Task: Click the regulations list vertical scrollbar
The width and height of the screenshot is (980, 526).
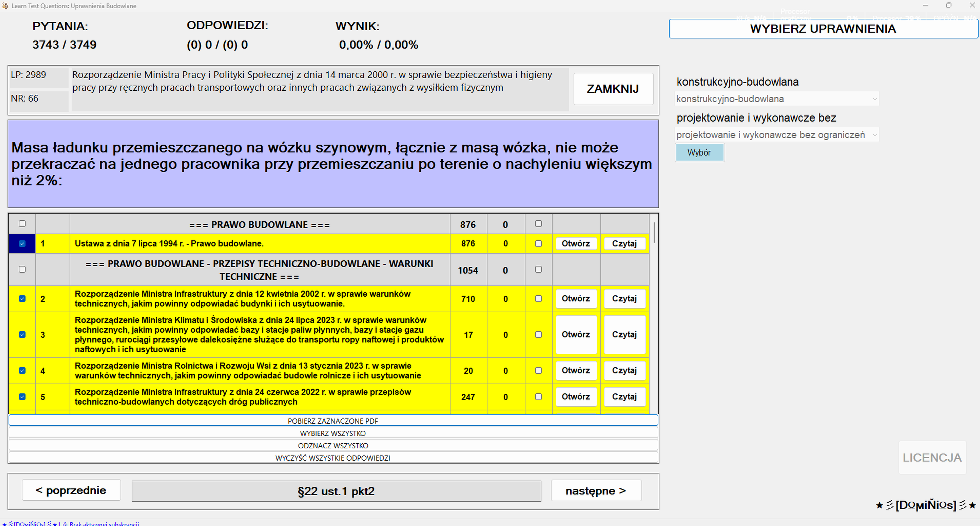Action: [654, 233]
